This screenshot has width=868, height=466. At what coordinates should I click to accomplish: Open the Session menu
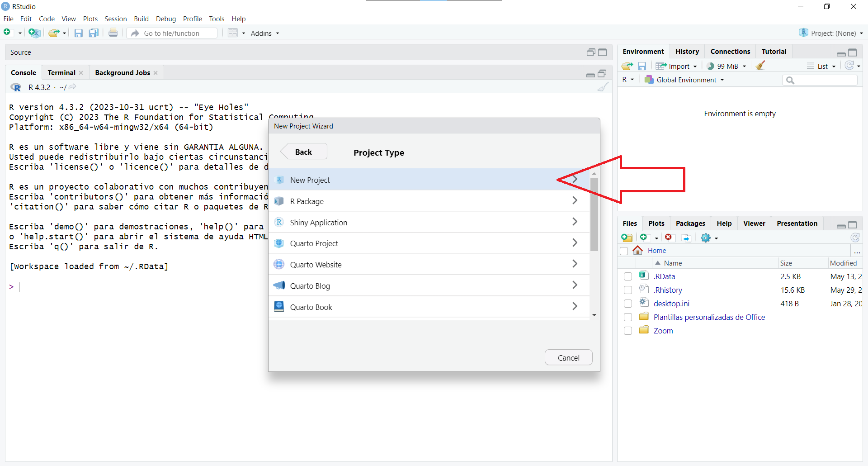(x=115, y=19)
